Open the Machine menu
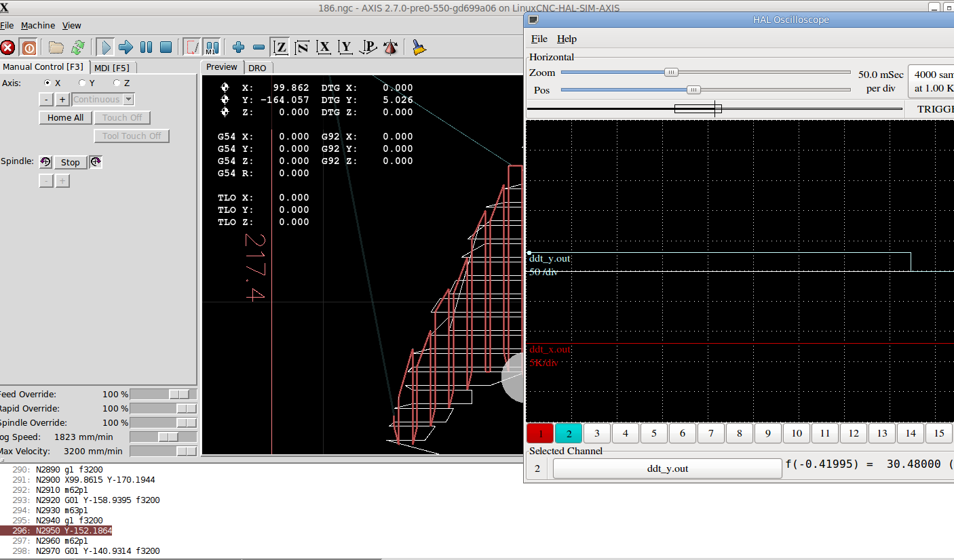The width and height of the screenshot is (954, 560). tap(38, 26)
